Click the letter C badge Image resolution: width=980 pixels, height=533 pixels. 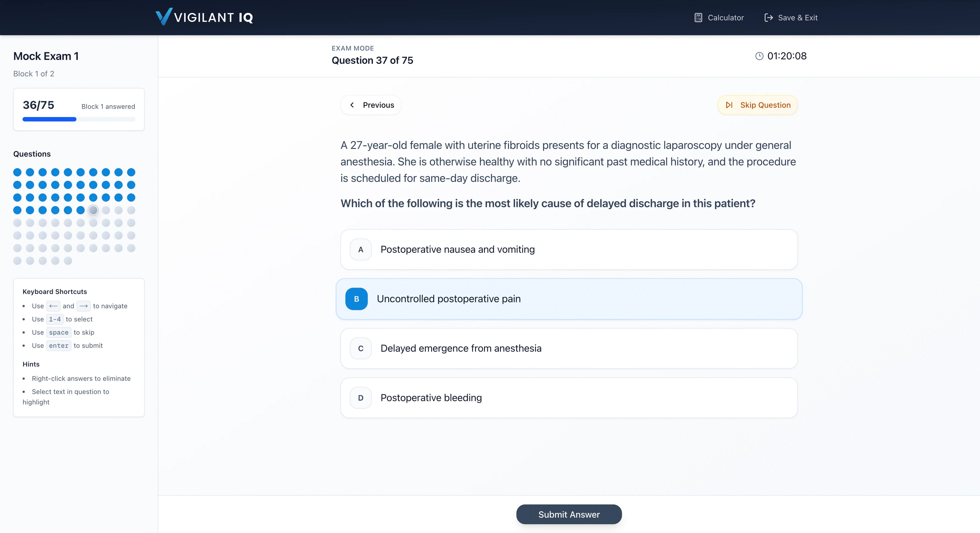pos(361,348)
